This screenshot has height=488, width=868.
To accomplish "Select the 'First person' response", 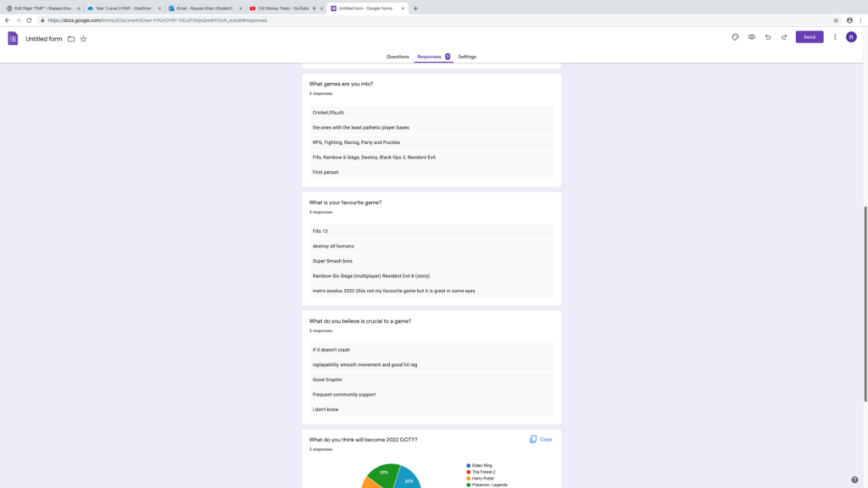I will [431, 172].
